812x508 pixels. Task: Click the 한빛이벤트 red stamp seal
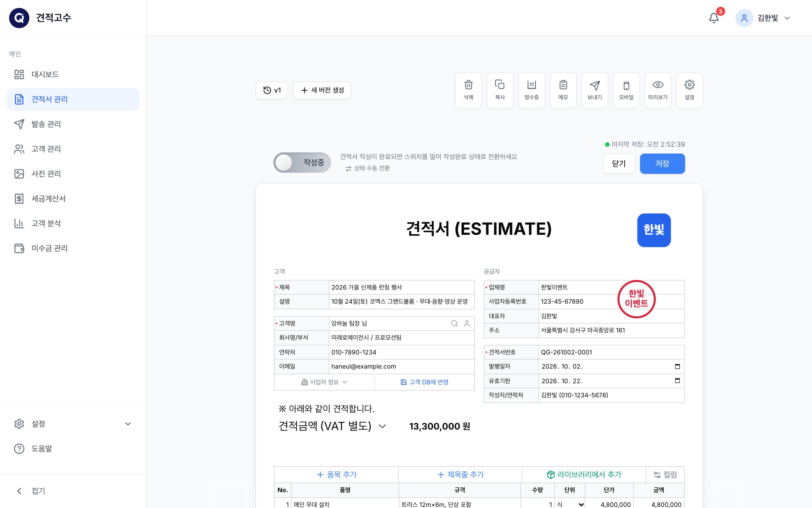click(636, 299)
